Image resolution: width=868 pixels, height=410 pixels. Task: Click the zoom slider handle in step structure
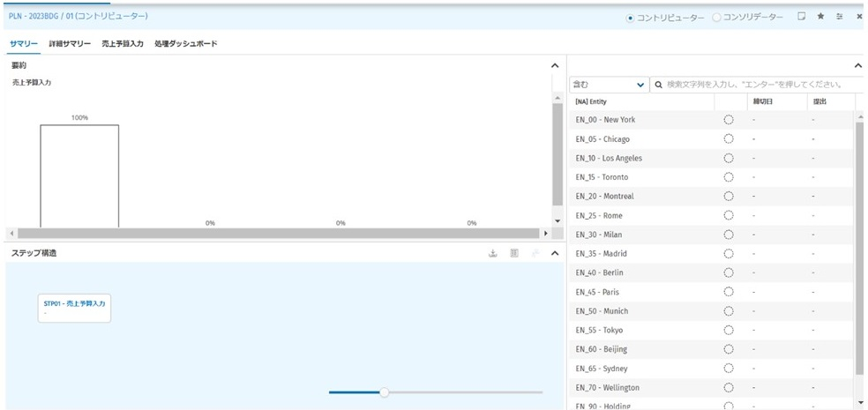click(x=384, y=392)
